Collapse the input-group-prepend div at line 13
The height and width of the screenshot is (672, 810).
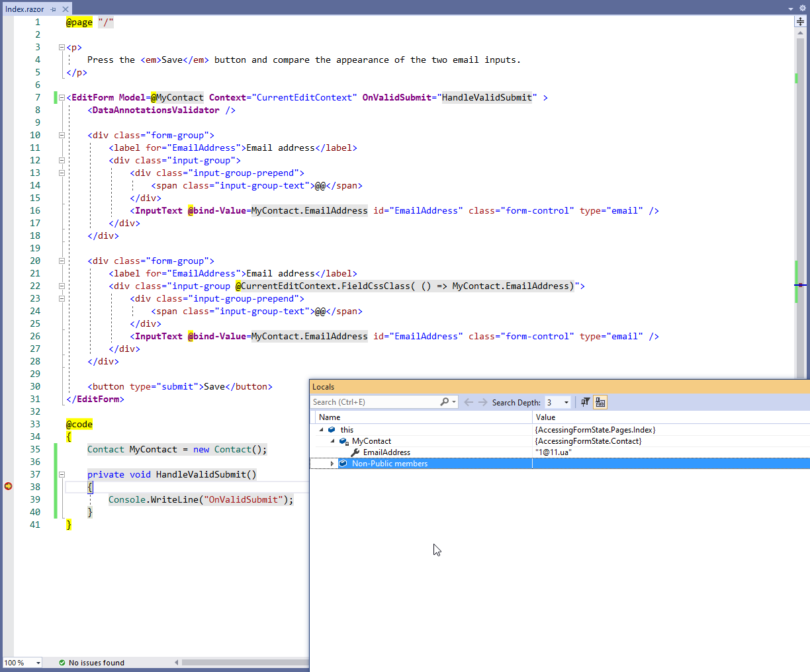coord(62,173)
